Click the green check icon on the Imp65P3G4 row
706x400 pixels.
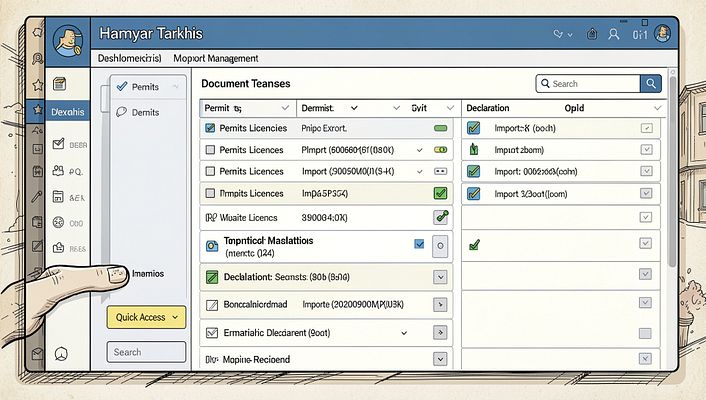(x=440, y=193)
